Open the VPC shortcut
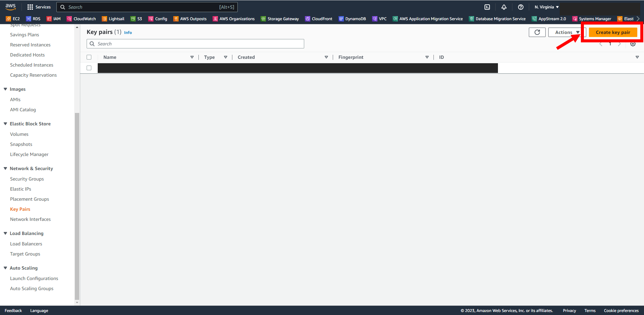The image size is (644, 315). (x=379, y=19)
